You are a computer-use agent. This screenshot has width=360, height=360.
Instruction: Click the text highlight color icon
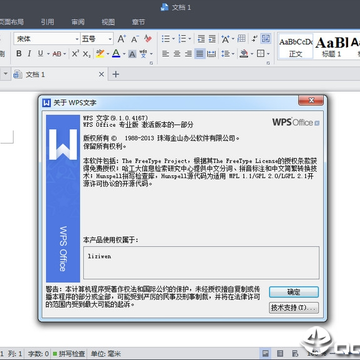[100, 53]
